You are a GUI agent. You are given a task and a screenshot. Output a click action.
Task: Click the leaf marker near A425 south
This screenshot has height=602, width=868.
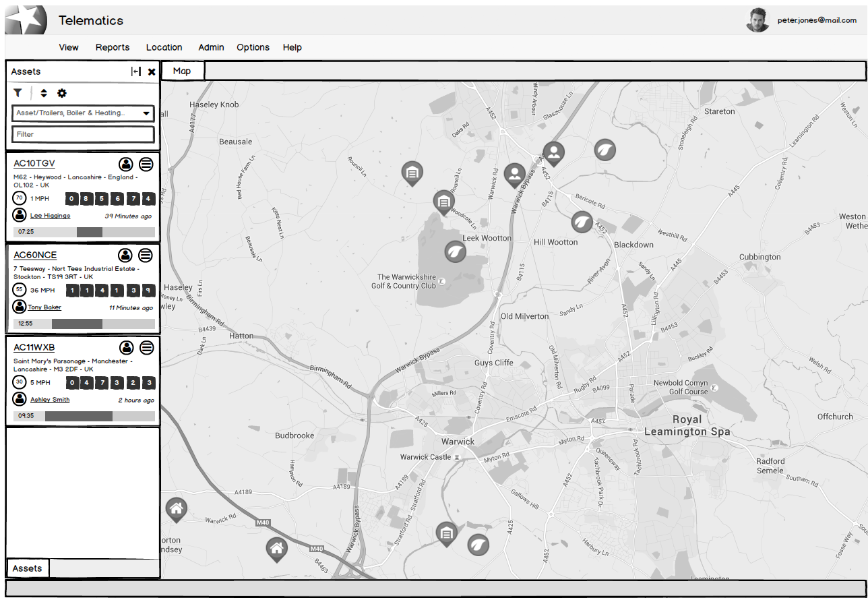[478, 544]
